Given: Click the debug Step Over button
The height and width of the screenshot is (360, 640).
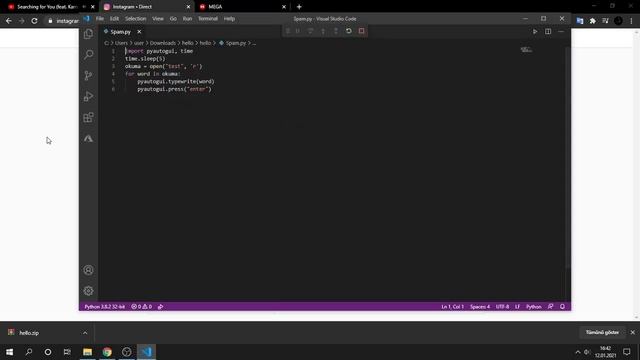Looking at the screenshot, I should point(311,31).
